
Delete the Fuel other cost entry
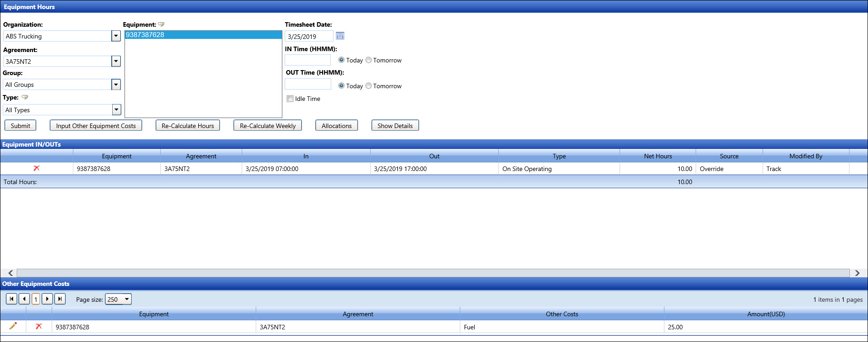(39, 326)
